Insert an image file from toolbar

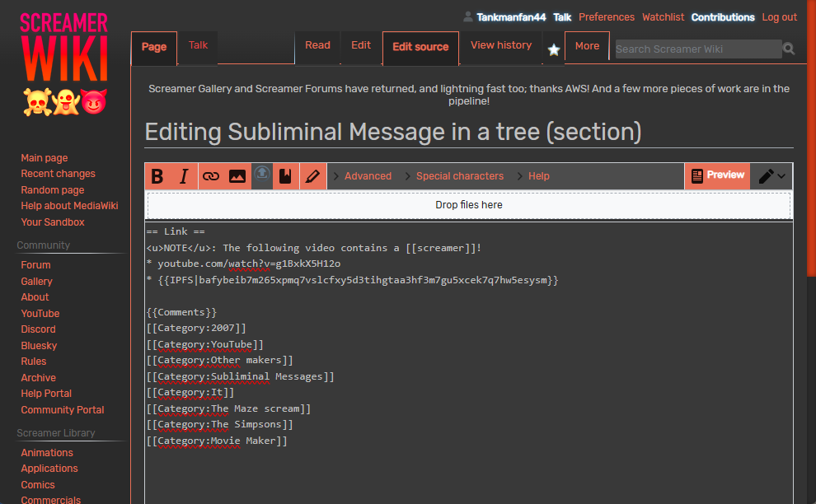click(237, 176)
